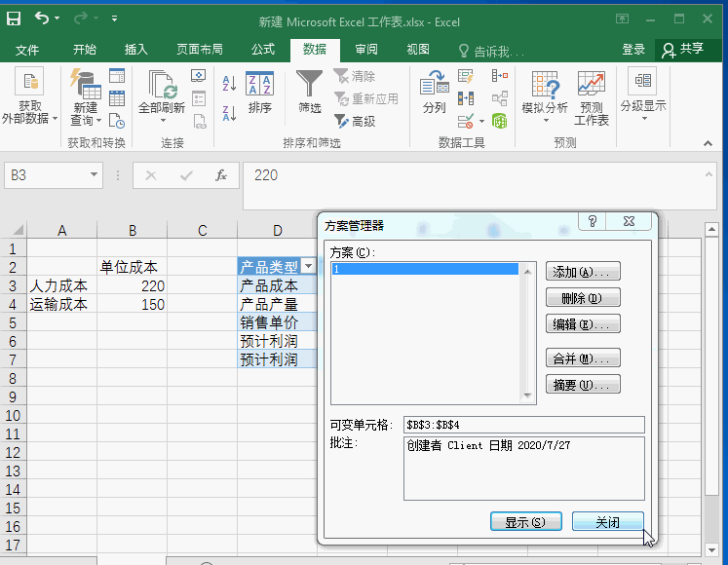
Task: Collapse the ribbon with the up arrow
Action: (x=708, y=143)
